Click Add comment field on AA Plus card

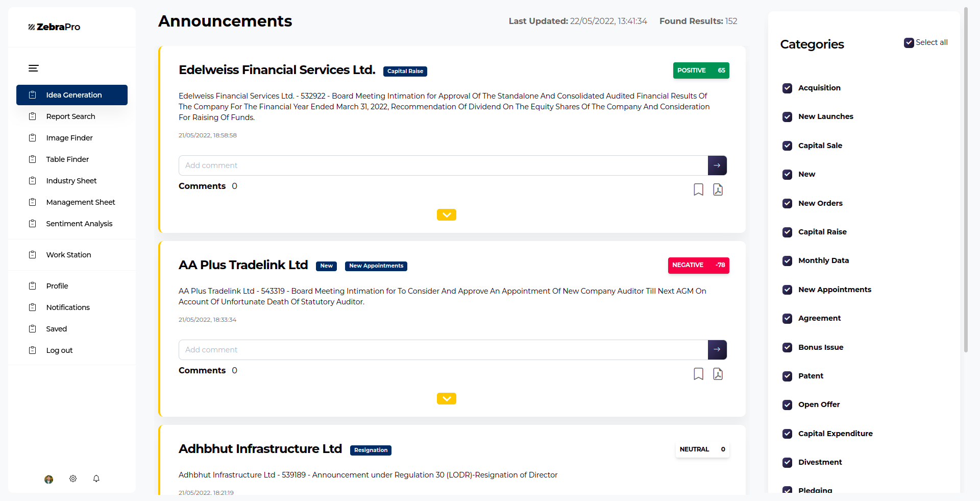[x=443, y=350]
